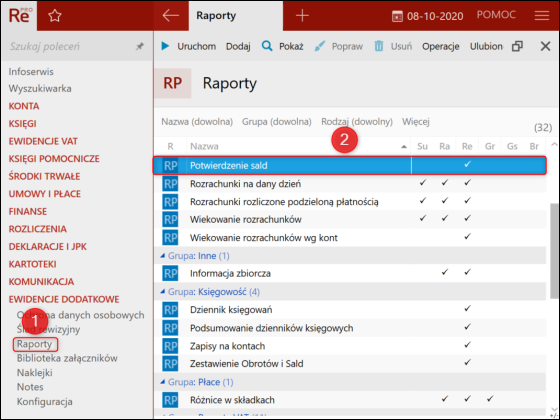Open the ROZLICZENIA menu section

click(x=38, y=229)
